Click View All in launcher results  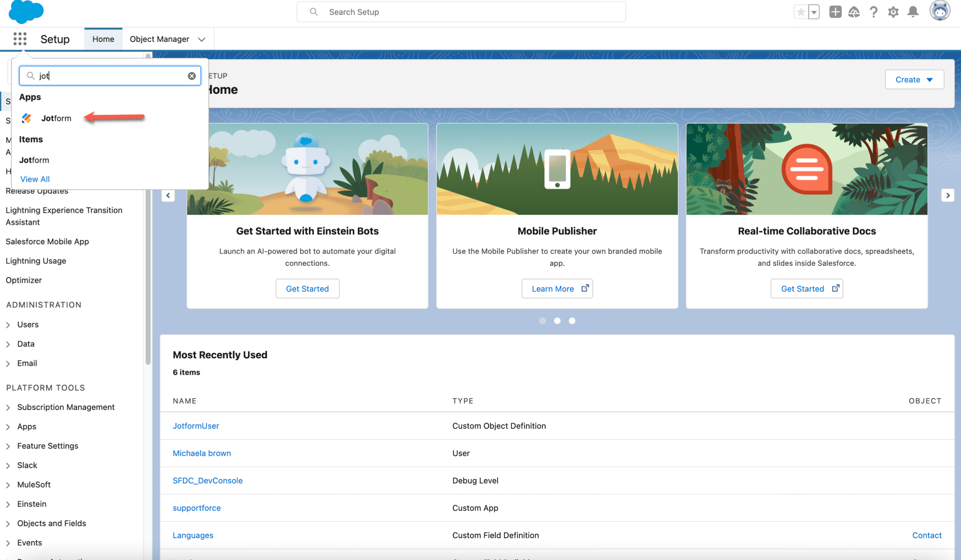click(x=35, y=179)
